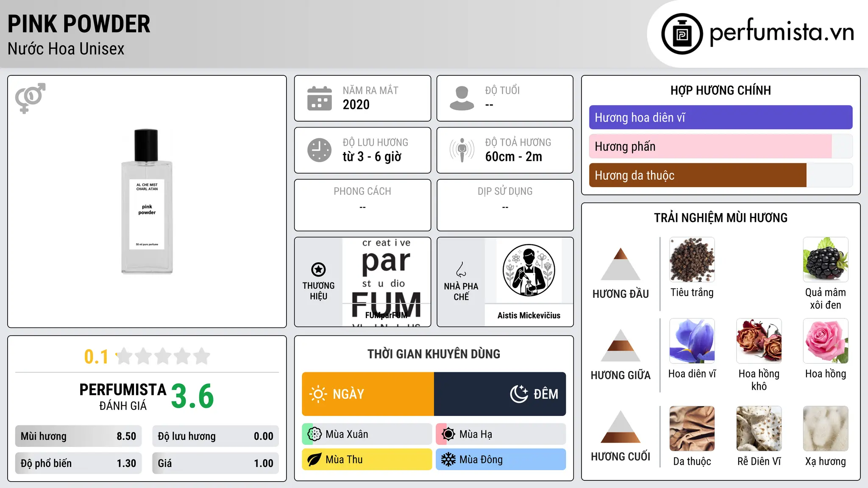
Task: Click the snowflake icon for Mùa Đông
Action: [x=448, y=460]
